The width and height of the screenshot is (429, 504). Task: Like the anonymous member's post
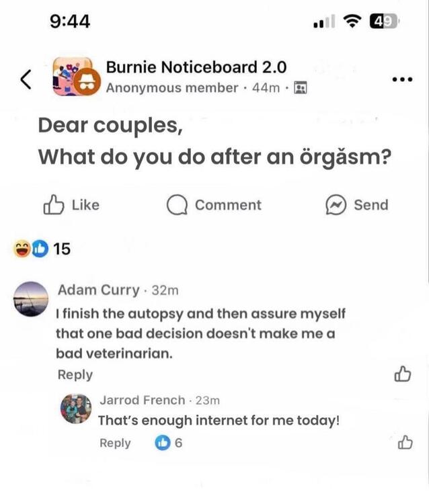(71, 205)
